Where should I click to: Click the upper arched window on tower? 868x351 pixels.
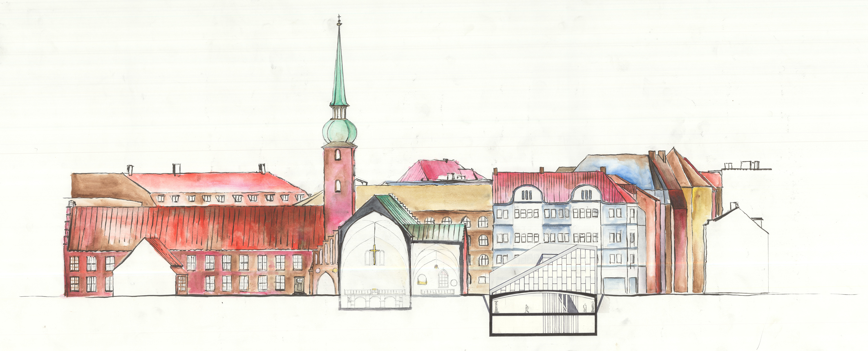(338, 154)
